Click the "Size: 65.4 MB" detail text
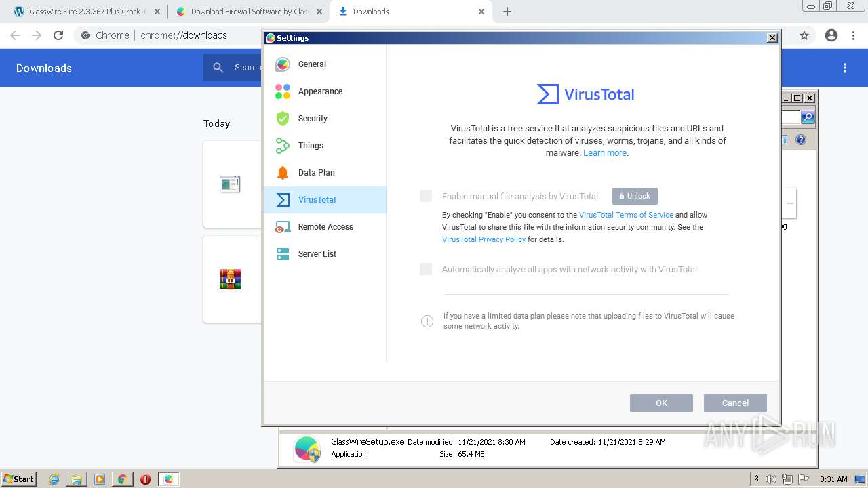The image size is (868, 488). coord(462,454)
